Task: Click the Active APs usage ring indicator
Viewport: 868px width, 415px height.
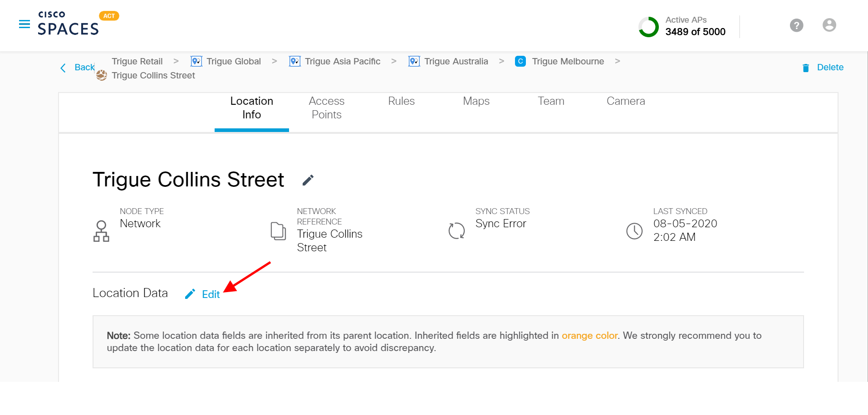Action: click(648, 27)
